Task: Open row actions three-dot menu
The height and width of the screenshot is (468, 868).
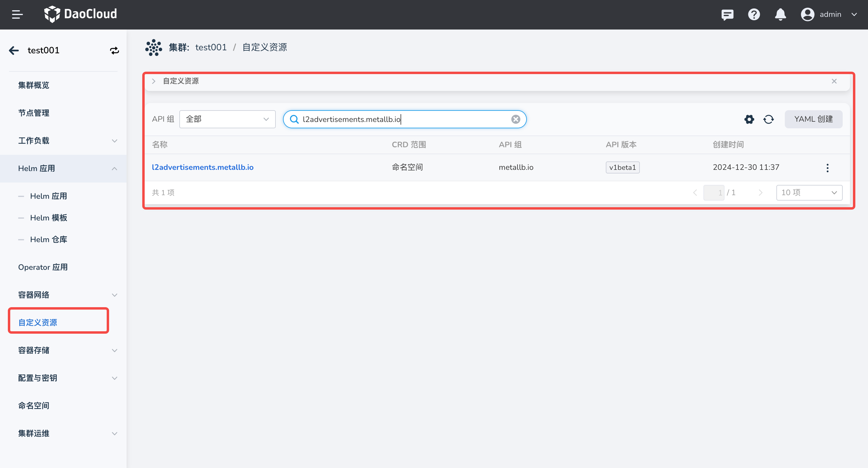Action: click(x=827, y=168)
